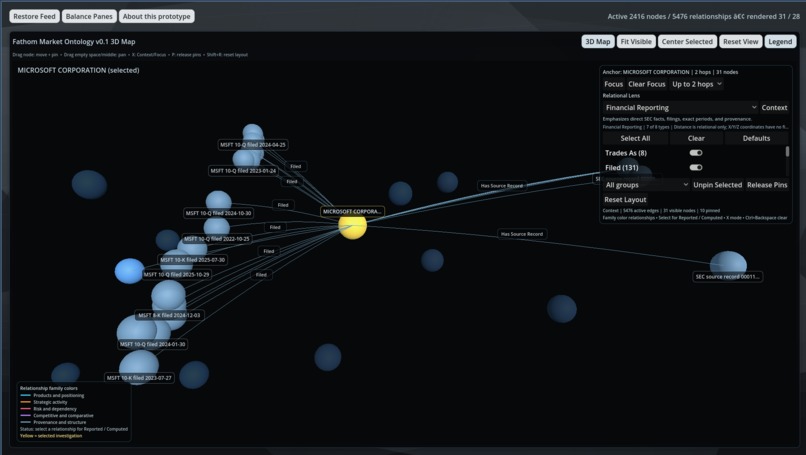Click the Products and positioning color swatch
806x455 pixels.
pyautogui.click(x=25, y=395)
